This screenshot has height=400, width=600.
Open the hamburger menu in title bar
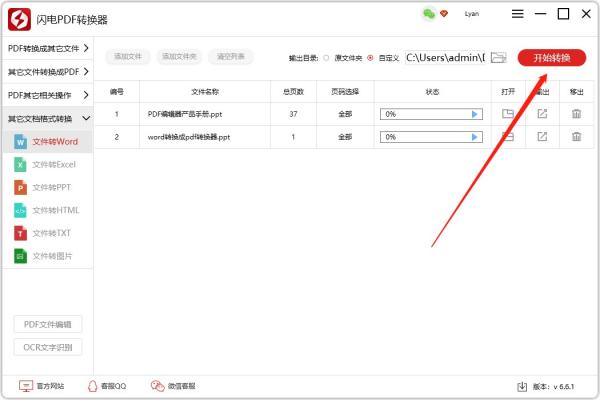coord(517,14)
